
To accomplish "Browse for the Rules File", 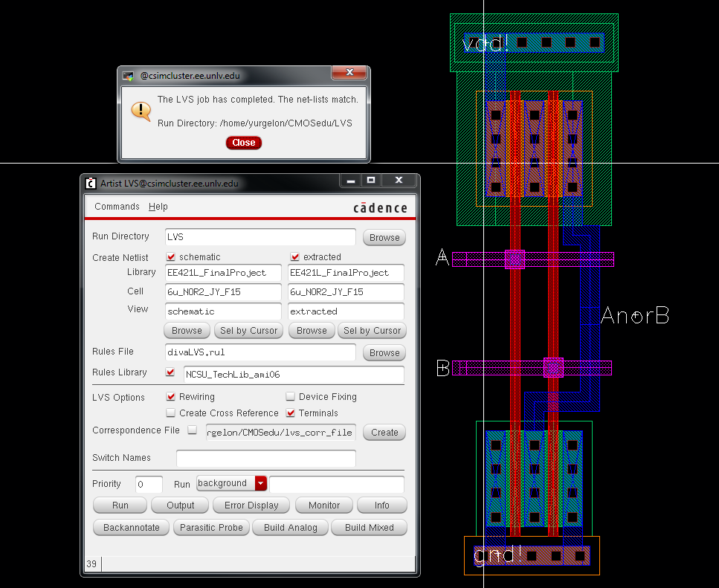I will point(384,353).
